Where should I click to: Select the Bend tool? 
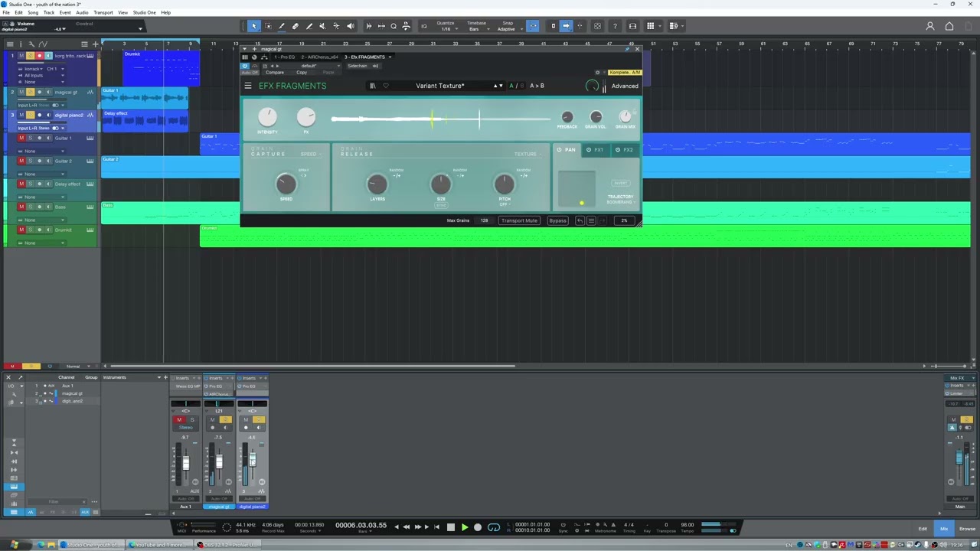336,26
